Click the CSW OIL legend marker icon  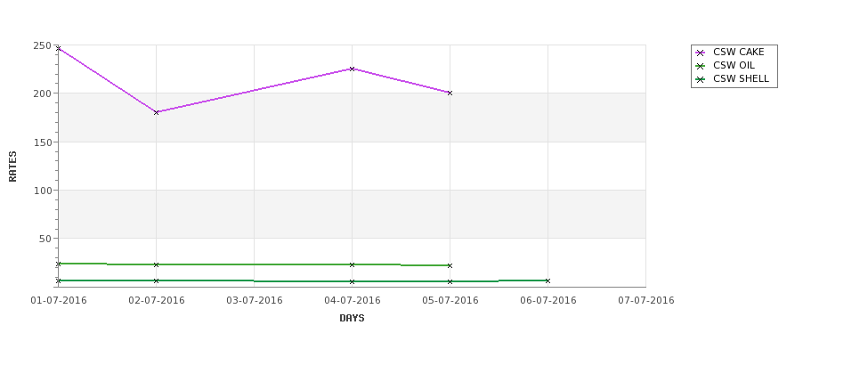click(700, 66)
